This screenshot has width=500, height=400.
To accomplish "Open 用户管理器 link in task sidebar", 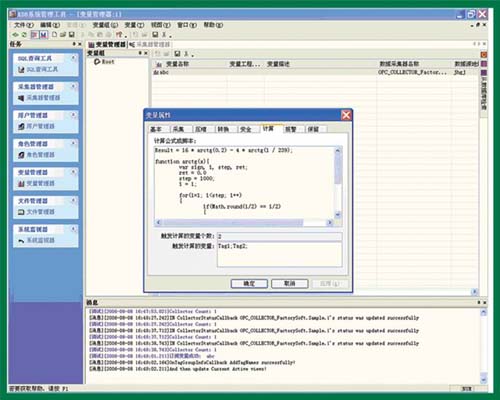I will coord(36,126).
